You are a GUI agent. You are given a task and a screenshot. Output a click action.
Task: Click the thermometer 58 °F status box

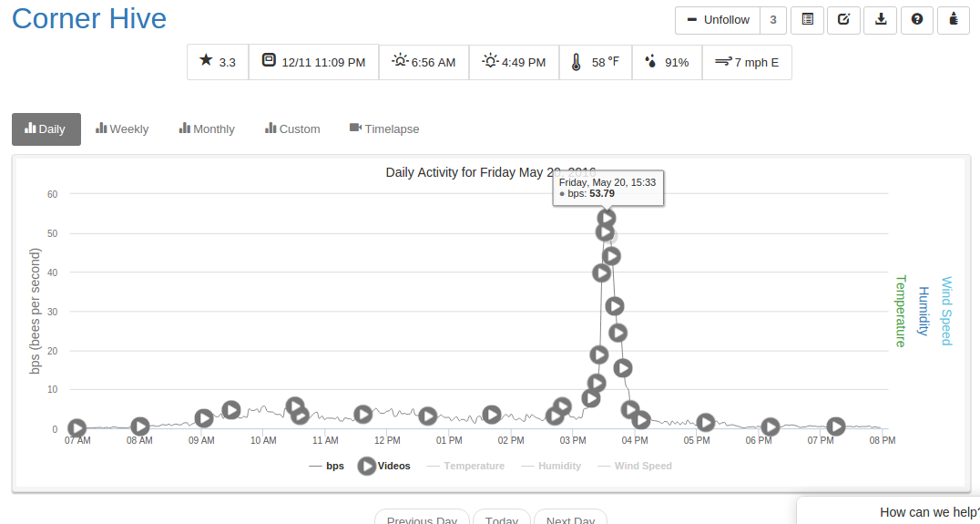coord(595,62)
